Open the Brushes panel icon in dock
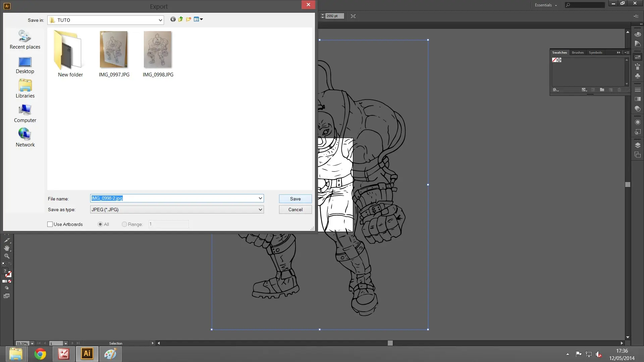 [638, 66]
